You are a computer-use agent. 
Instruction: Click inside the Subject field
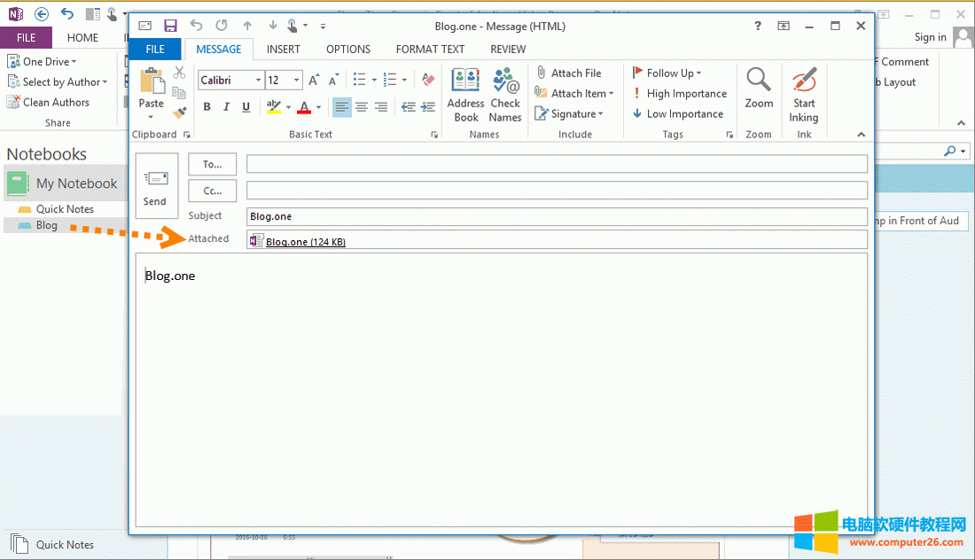point(532,215)
